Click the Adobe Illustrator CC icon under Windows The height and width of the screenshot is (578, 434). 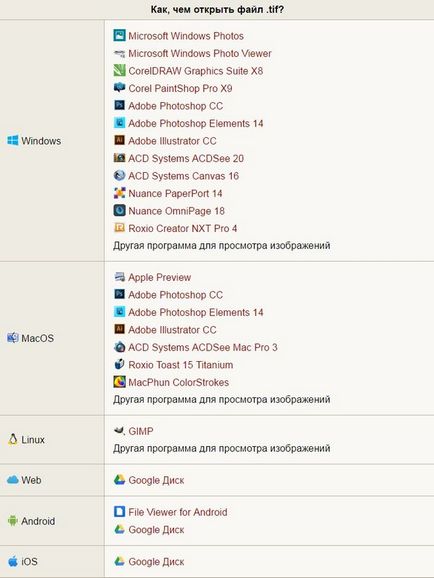tap(119, 140)
